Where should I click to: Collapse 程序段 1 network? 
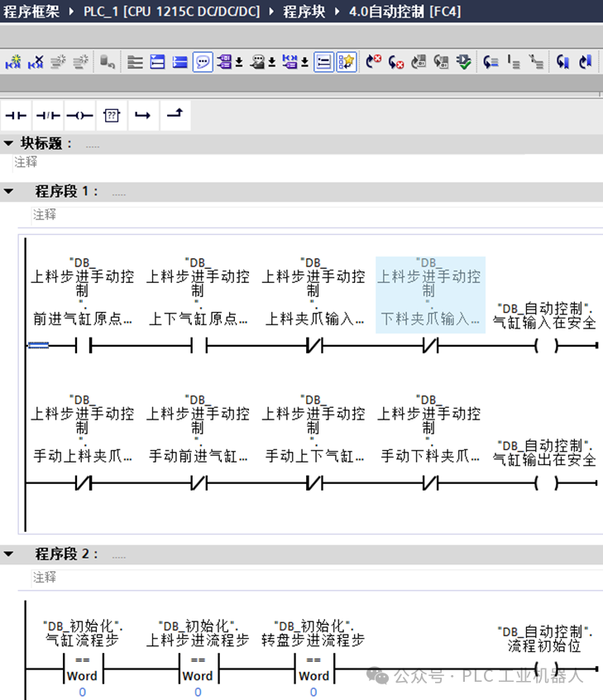click(x=8, y=191)
